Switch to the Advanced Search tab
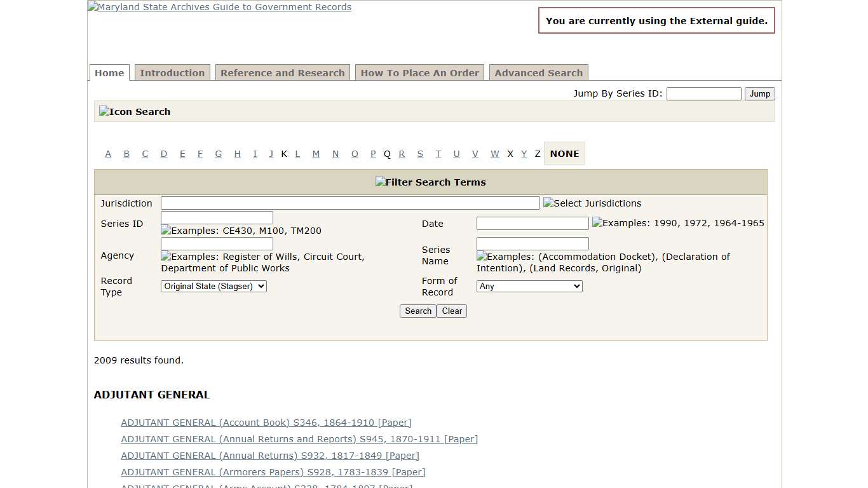 [538, 72]
